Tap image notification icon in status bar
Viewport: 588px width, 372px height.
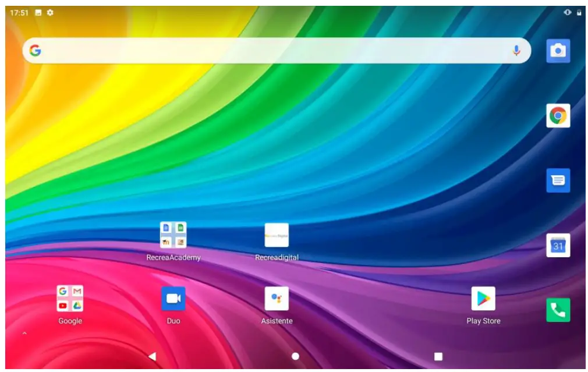click(x=38, y=13)
